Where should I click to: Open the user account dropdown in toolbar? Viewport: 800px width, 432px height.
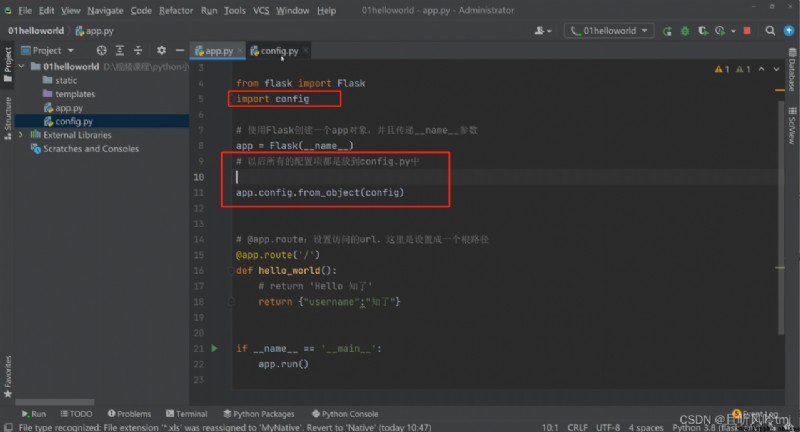(x=543, y=31)
